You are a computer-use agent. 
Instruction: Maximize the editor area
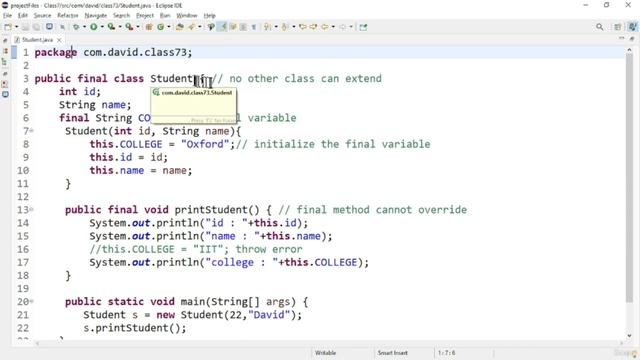pos(632,38)
